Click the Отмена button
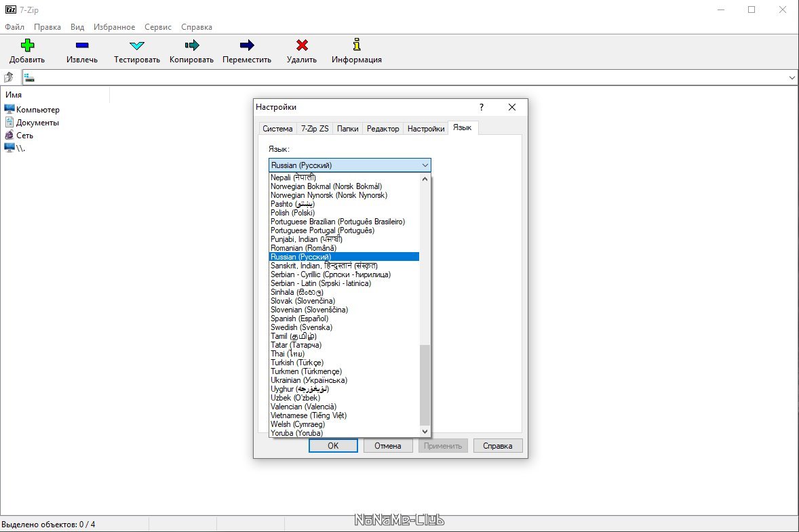The height and width of the screenshot is (532, 799). pos(388,445)
